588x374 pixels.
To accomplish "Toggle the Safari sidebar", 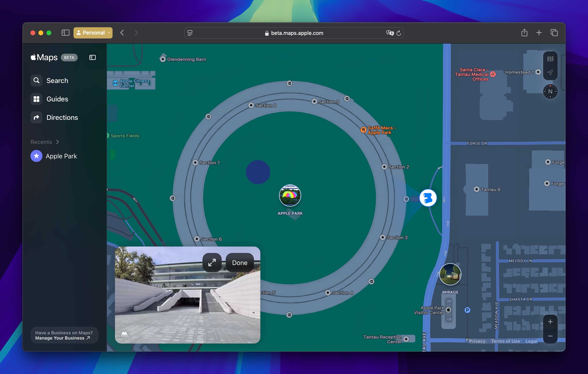I will click(x=65, y=32).
